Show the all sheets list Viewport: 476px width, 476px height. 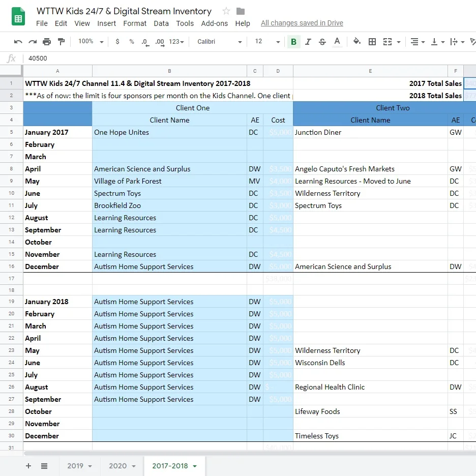pos(44,466)
